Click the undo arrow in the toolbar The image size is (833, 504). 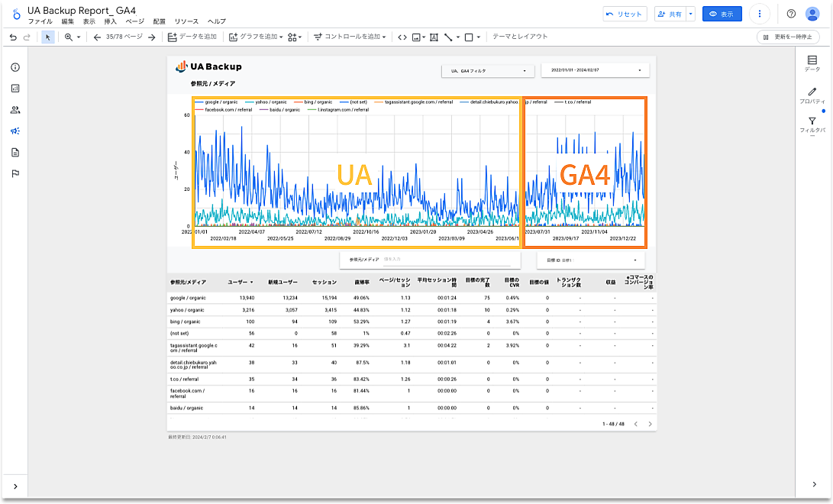(13, 37)
